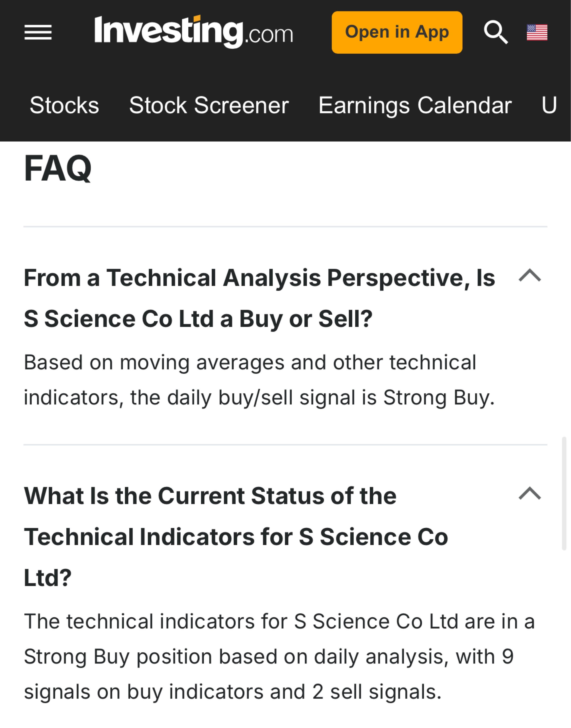Collapse the Technical Indicators status chevron
Screen dimensions: 571x728
[x=530, y=493]
